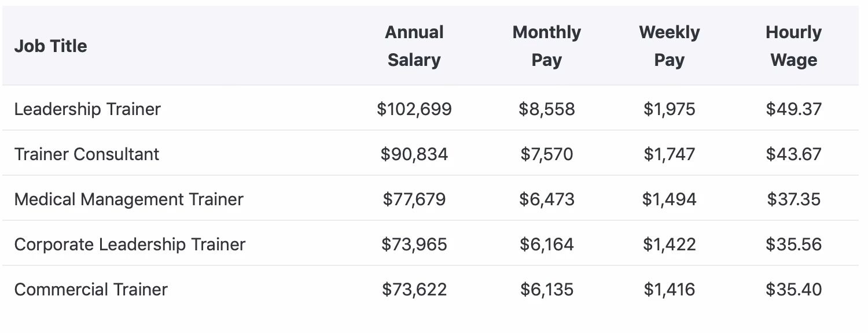
Task: Click the $102,699 annual salary cell
Action: click(x=414, y=109)
